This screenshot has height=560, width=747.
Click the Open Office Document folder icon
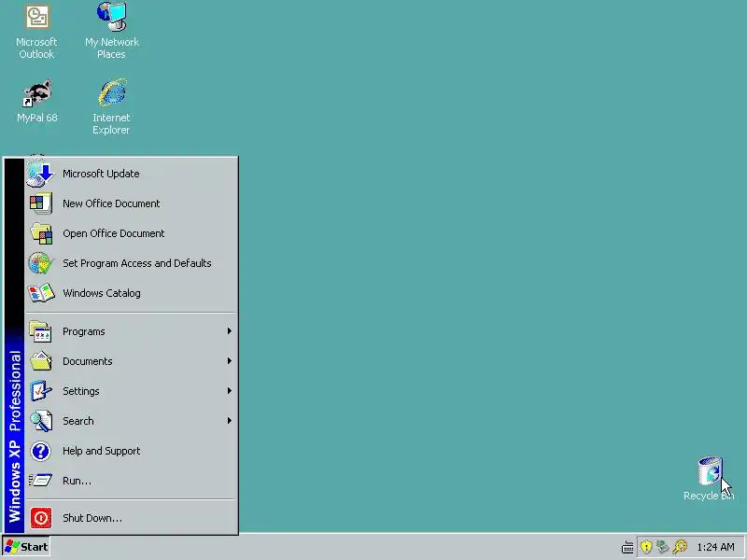[41, 233]
